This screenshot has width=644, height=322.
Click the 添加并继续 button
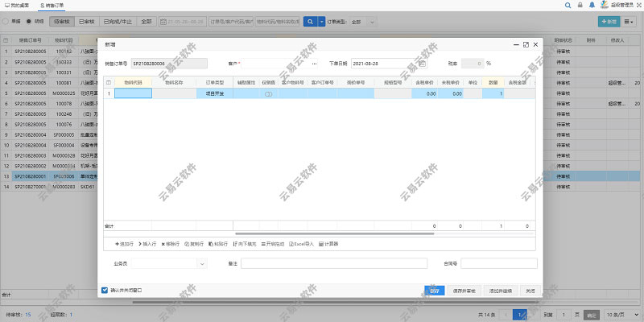[x=500, y=290]
